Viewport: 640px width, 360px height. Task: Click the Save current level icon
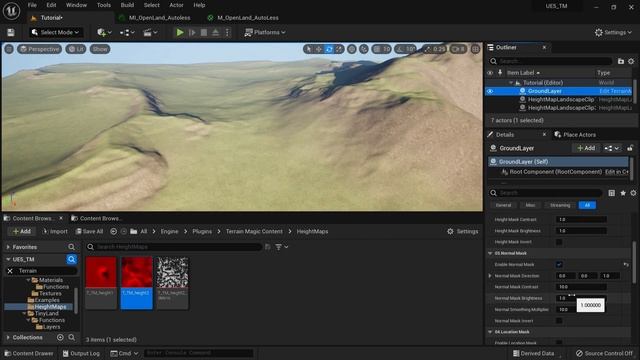pyautogui.click(x=11, y=32)
